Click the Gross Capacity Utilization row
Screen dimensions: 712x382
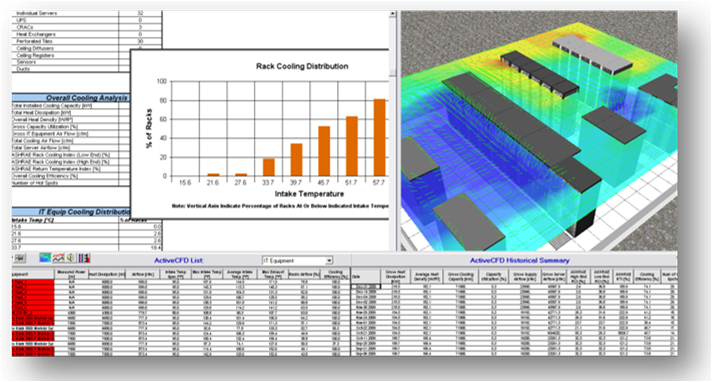tap(71, 127)
